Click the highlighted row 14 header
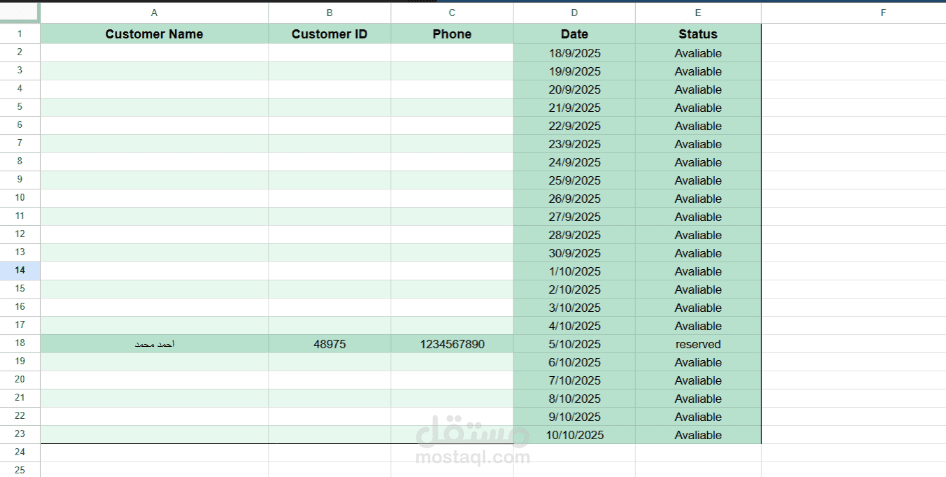 pos(20,271)
